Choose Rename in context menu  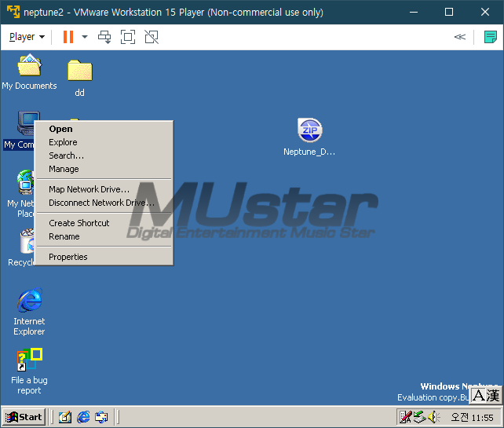(x=104, y=236)
